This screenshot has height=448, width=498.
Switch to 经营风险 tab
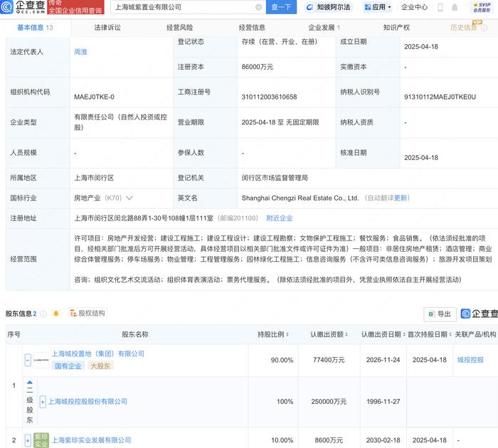pos(180,28)
